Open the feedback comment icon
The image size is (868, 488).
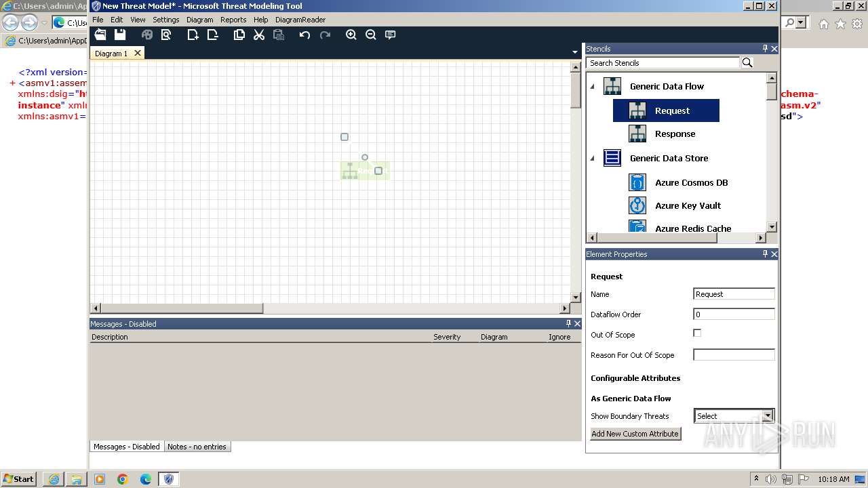pos(391,35)
